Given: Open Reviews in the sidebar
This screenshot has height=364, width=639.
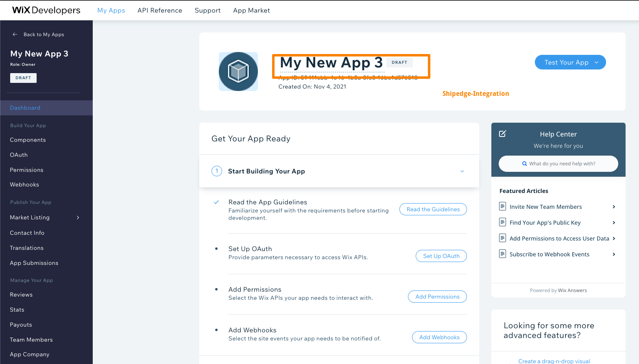Looking at the screenshot, I should (21, 295).
